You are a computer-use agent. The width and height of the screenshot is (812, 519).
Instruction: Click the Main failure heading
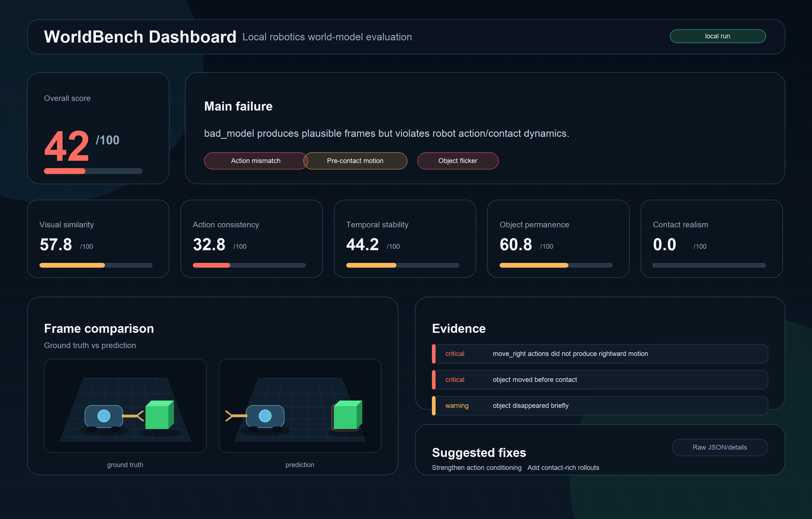point(238,107)
